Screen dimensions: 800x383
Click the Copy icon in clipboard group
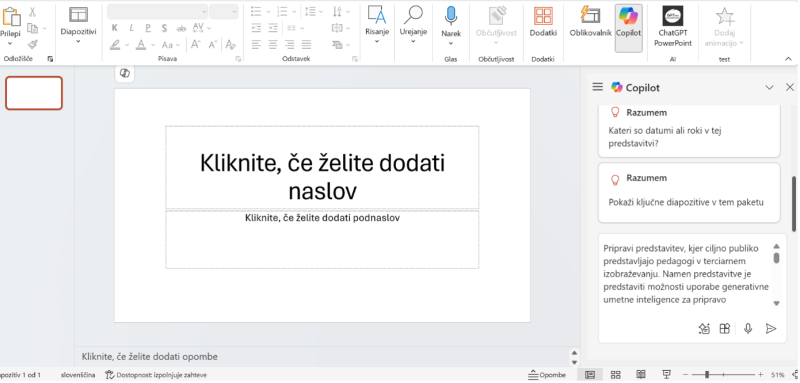coord(33,28)
